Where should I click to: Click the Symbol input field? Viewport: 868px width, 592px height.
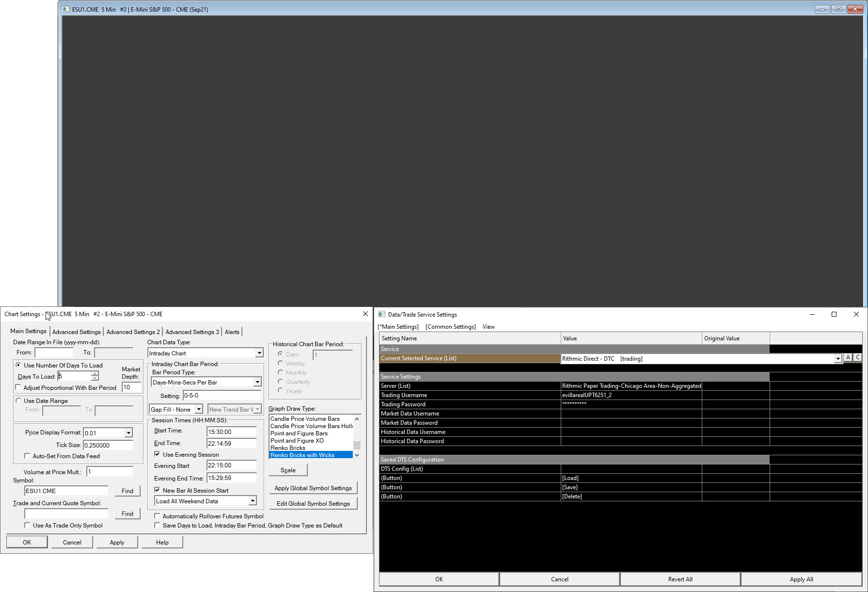(66, 491)
